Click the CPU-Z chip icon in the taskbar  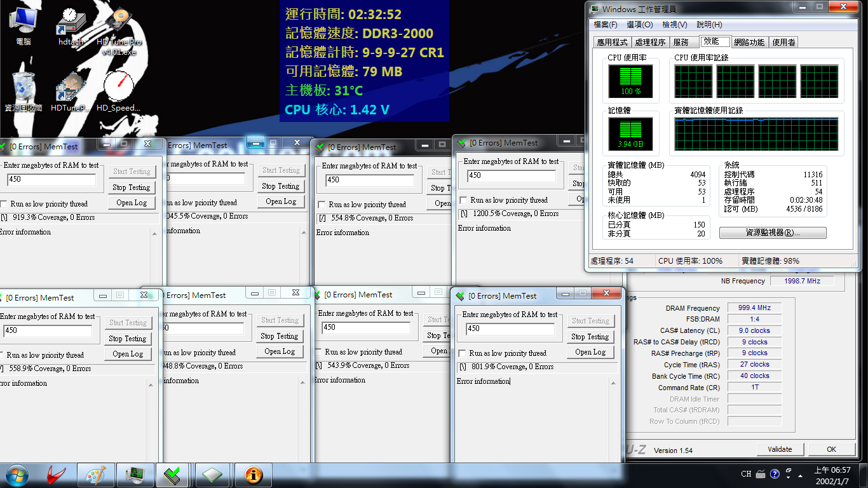pyautogui.click(x=134, y=475)
